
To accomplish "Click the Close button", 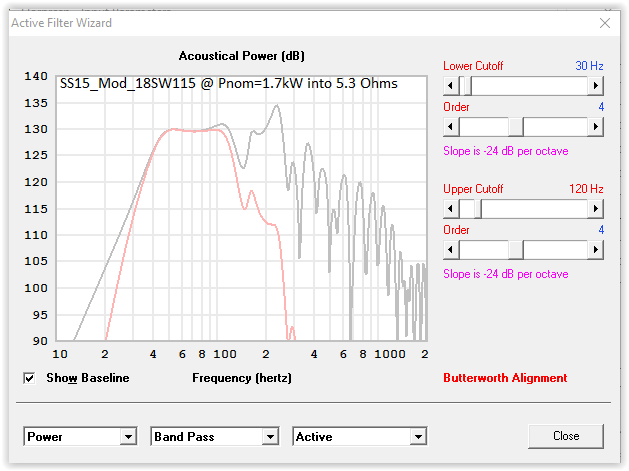I will point(566,436).
